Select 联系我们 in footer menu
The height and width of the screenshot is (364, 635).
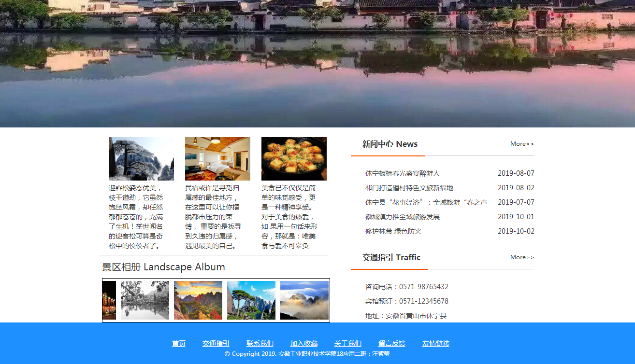tap(260, 344)
